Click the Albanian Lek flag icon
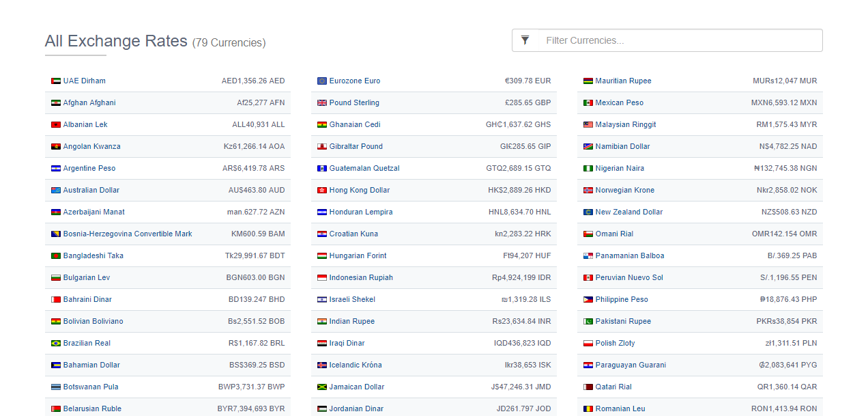Image resolution: width=868 pixels, height=416 pixels. pyautogui.click(x=56, y=125)
